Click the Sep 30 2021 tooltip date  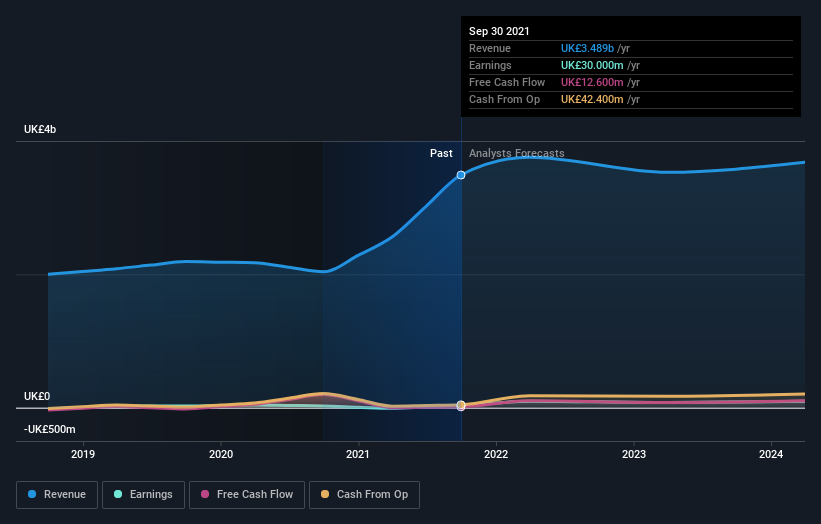499,31
